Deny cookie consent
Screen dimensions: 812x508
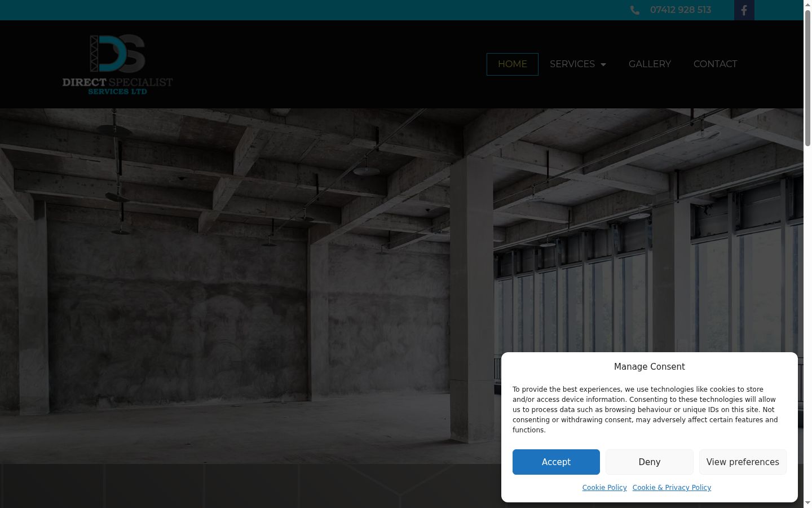[x=650, y=462]
